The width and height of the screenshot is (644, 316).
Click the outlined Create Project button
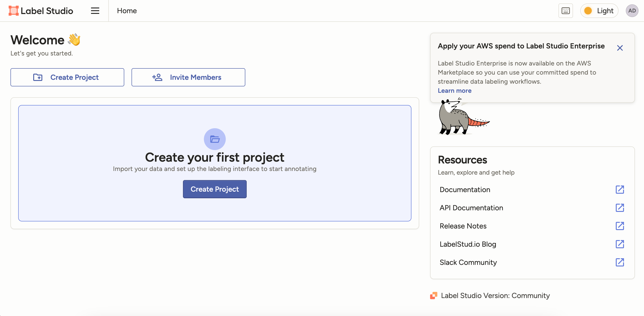click(67, 77)
